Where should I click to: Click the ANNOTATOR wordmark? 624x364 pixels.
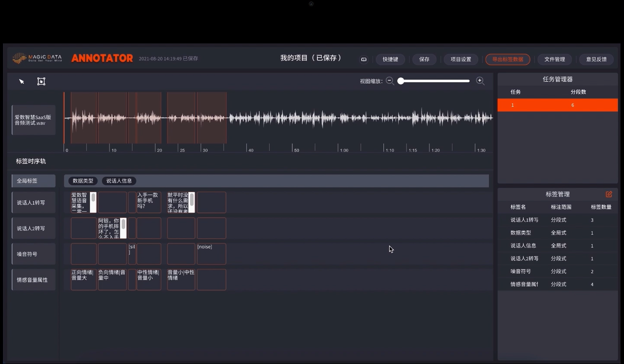click(102, 58)
